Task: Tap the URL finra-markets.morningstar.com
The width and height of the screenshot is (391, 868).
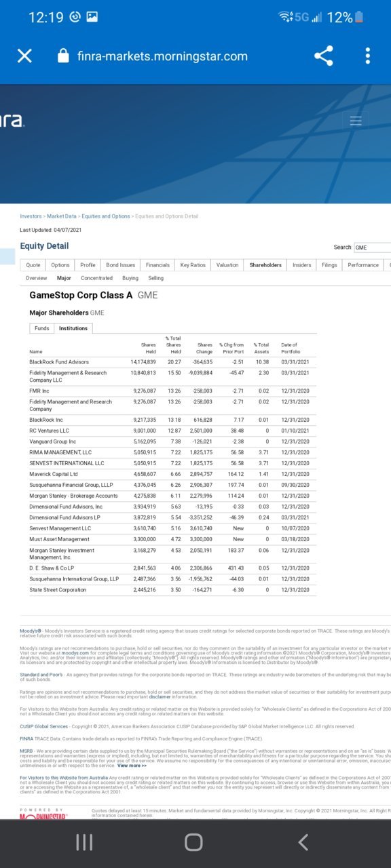Action: click(162, 56)
